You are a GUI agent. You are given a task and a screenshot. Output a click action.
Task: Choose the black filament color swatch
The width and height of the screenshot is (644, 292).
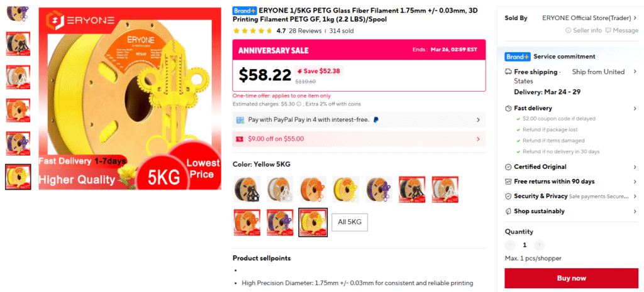point(247,189)
